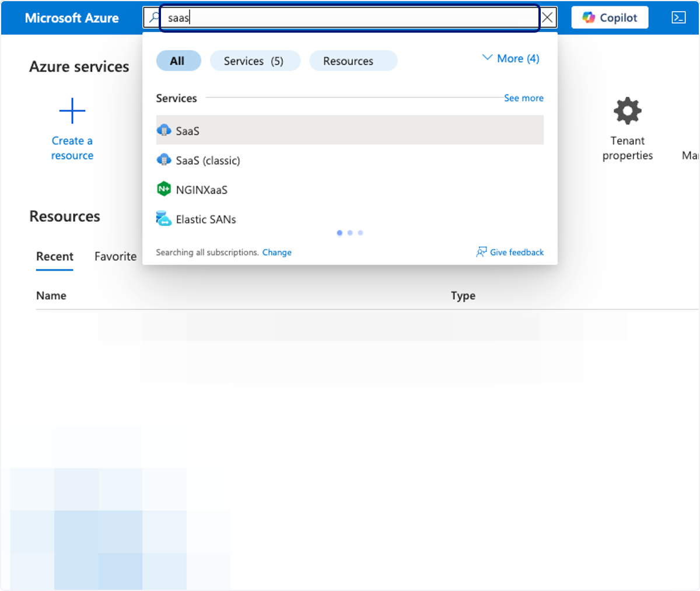Switch to the Recent tab
Viewport: 700px width, 591px height.
pos(55,256)
